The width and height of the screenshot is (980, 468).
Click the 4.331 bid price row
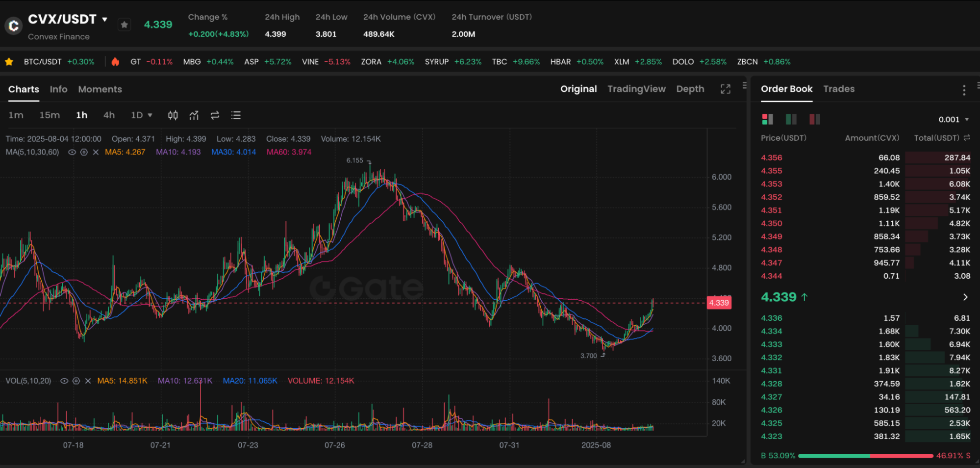(865, 370)
